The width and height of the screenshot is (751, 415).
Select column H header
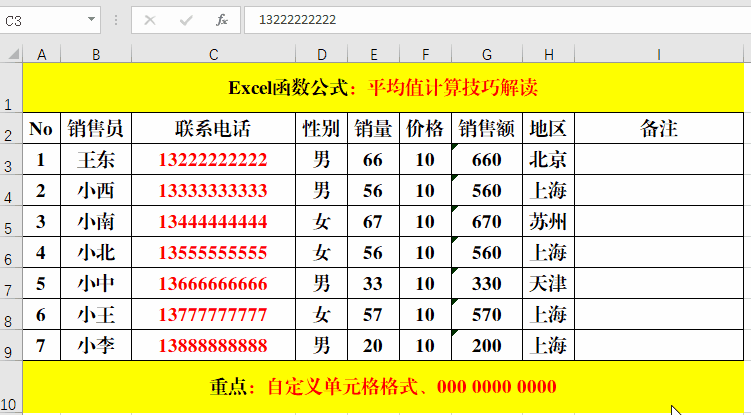(548, 54)
